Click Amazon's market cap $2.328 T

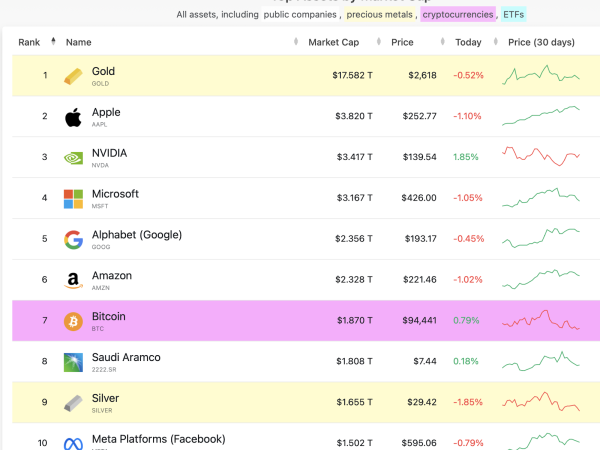point(354,280)
